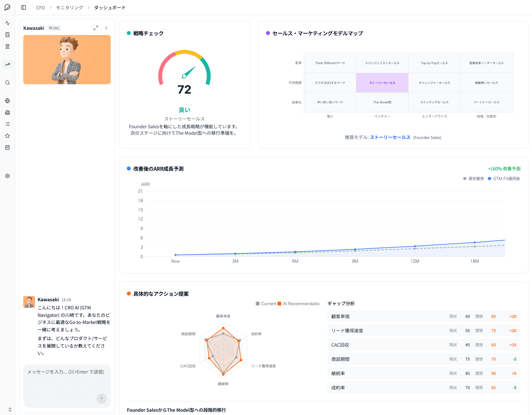Open the bank/finance icon in sidebar
532x415 pixels.
(7, 46)
